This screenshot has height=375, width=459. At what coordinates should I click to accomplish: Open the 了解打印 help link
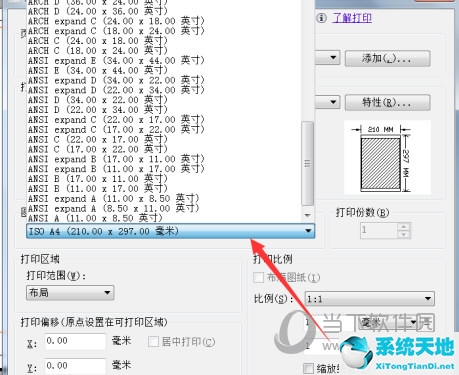click(352, 18)
